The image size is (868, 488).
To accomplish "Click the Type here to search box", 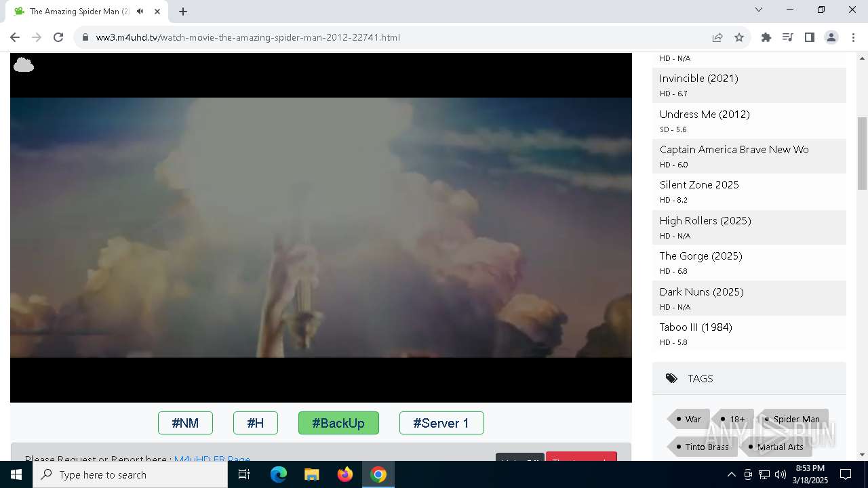I will click(x=130, y=474).
